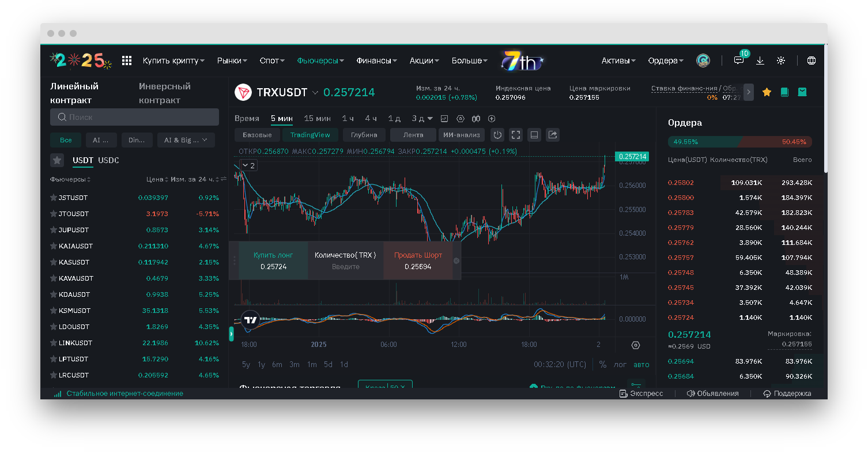Click the buy/sell ratio bar 49.55%

[x=740, y=141]
